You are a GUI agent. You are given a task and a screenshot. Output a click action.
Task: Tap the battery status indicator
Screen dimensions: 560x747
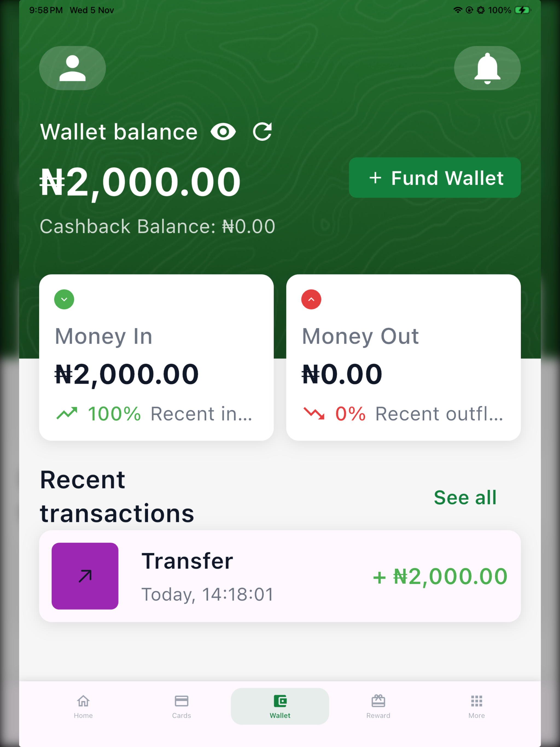[523, 10]
